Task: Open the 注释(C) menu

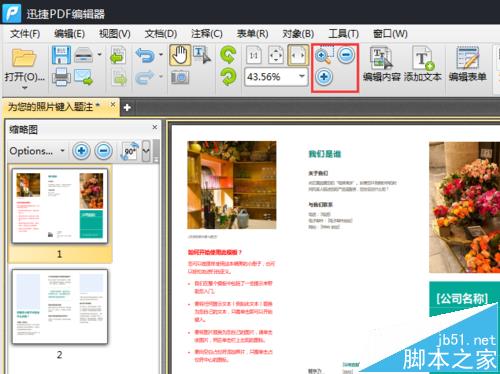Action: pyautogui.click(x=207, y=34)
